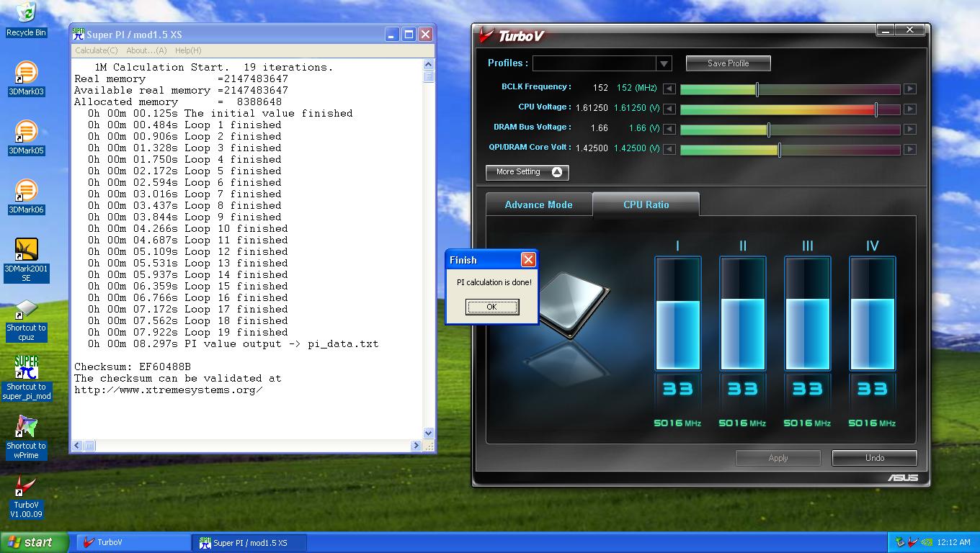Click the DRAM Bus Voltage value 1.66
The width and height of the screenshot is (980, 553).
(599, 128)
